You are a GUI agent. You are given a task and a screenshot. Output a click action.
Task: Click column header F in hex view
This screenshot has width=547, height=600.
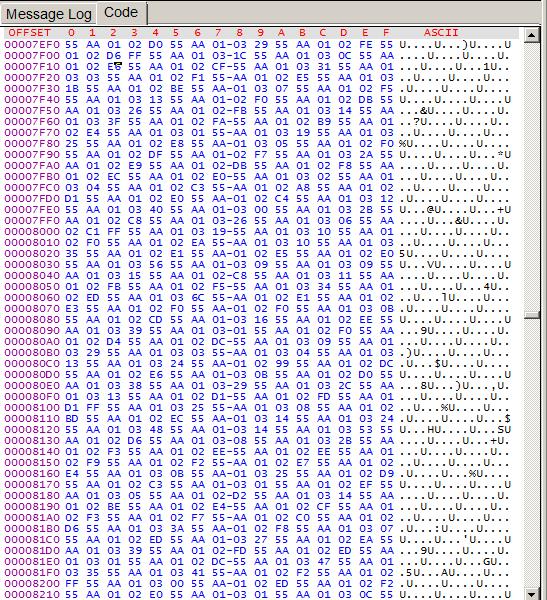point(386,33)
